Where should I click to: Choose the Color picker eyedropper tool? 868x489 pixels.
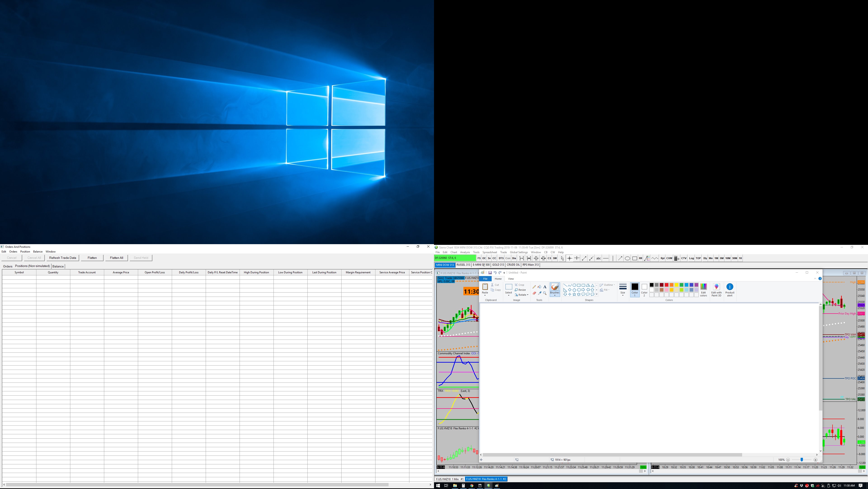point(540,293)
